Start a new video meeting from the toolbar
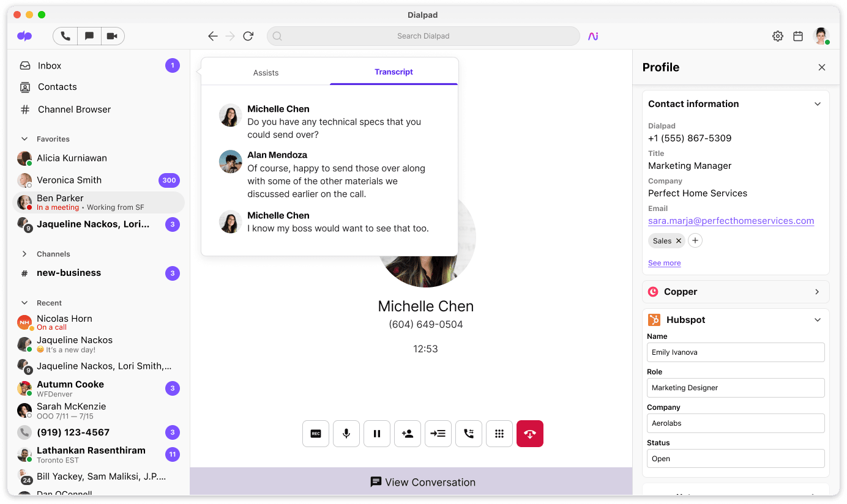Image resolution: width=847 pixels, height=504 pixels. pos(112,35)
